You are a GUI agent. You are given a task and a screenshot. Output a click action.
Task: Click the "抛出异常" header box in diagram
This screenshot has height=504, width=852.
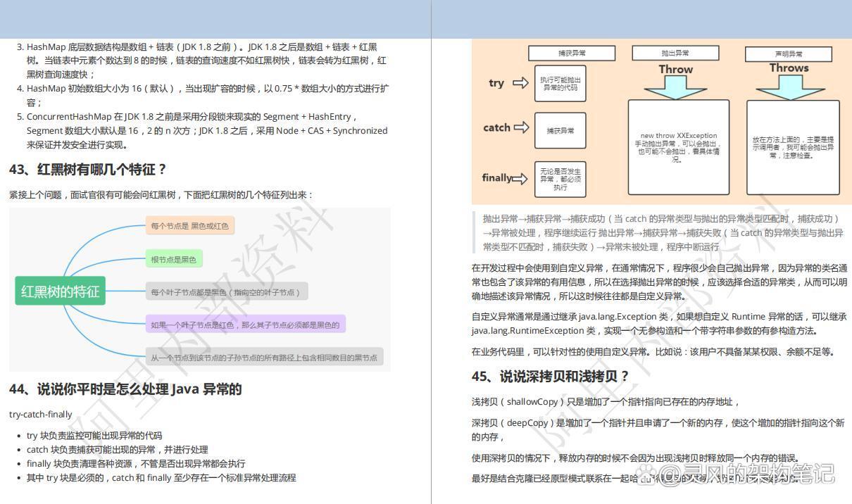pos(675,53)
